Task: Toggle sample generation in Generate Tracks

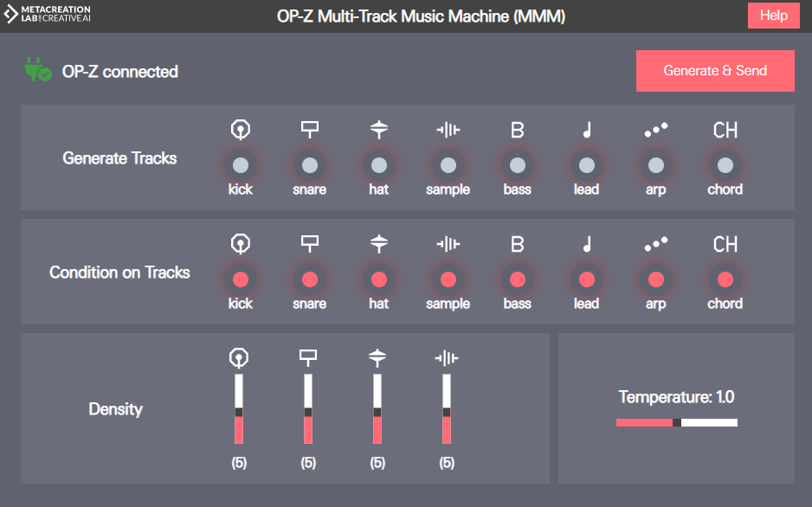Action: (x=448, y=165)
